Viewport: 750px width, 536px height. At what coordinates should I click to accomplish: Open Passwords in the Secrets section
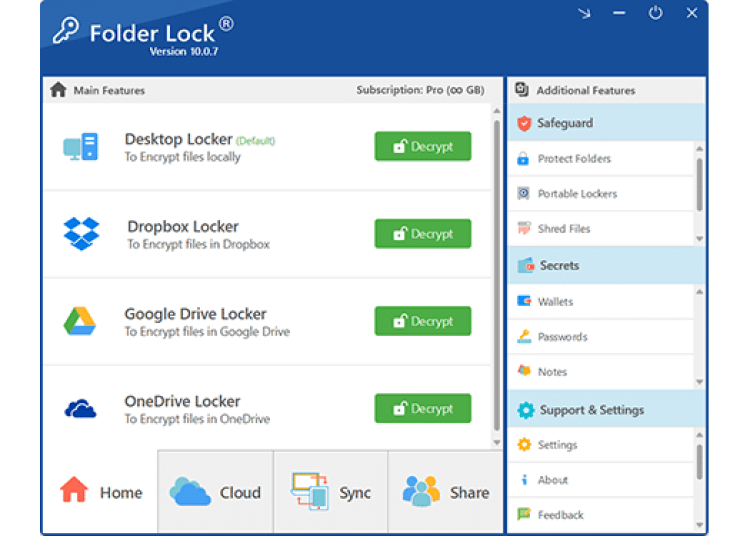562,337
